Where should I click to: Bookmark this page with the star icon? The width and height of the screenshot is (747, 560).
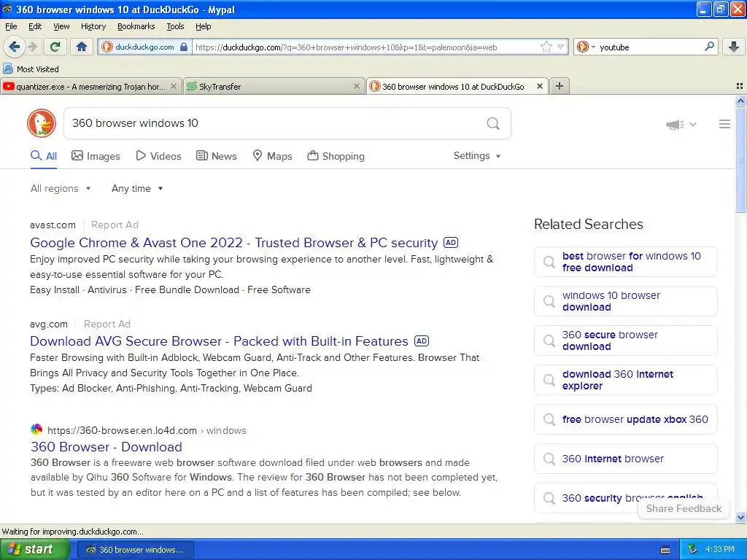[546, 47]
